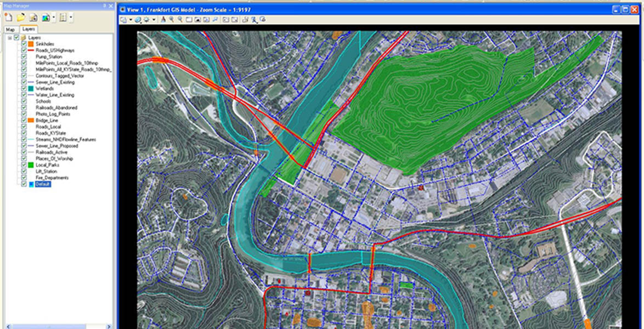Select the Fire_Departments layer entry
Image resolution: width=644 pixels, height=329 pixels.
(x=52, y=178)
